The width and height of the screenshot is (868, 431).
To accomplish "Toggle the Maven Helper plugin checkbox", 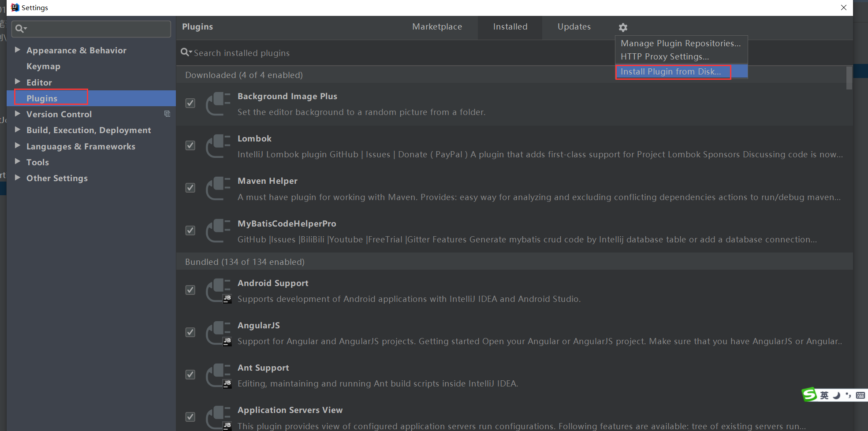I will point(190,188).
